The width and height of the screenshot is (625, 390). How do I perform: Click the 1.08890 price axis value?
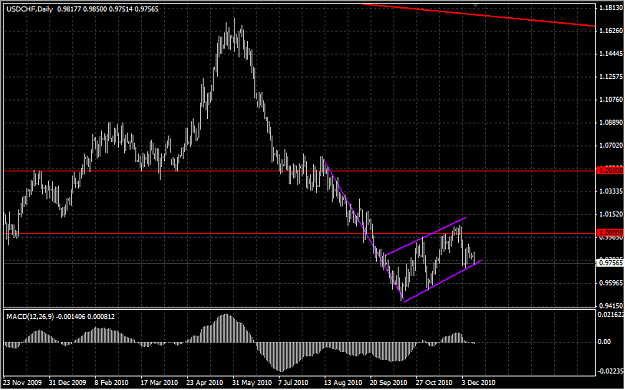click(x=611, y=122)
